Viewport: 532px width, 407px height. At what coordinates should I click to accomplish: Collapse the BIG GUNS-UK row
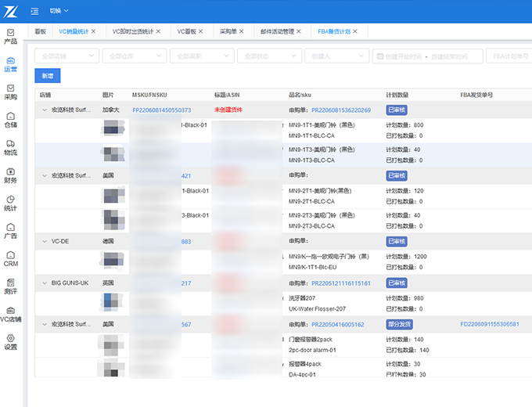click(45, 283)
